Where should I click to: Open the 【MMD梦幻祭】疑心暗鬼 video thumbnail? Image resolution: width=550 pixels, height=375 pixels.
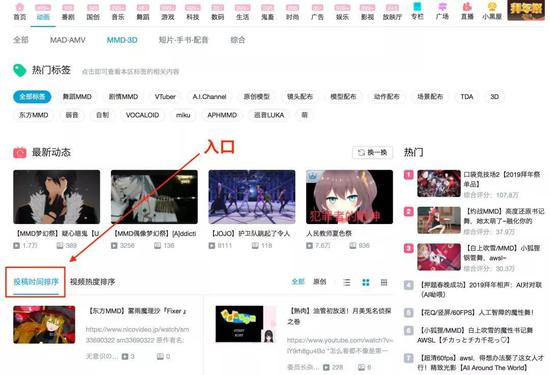coord(56,197)
